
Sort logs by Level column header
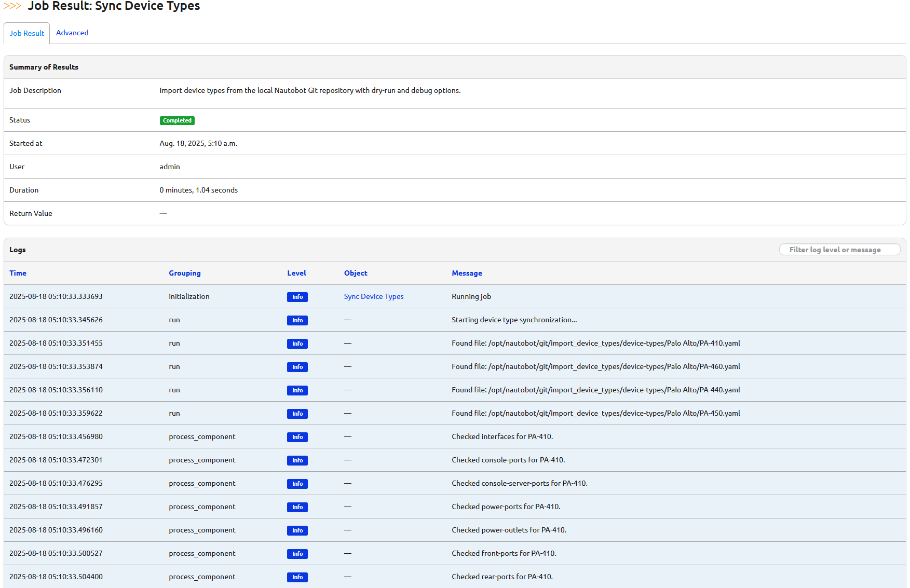click(x=296, y=273)
